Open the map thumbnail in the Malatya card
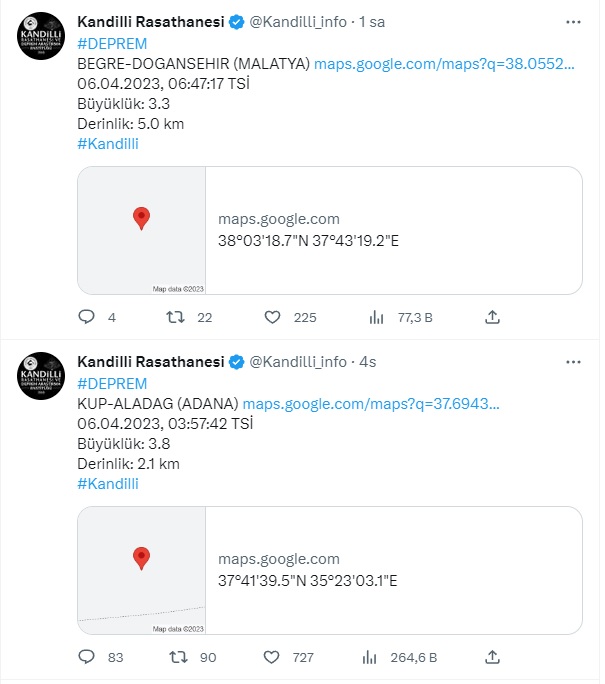The height and width of the screenshot is (684, 605). point(142,231)
